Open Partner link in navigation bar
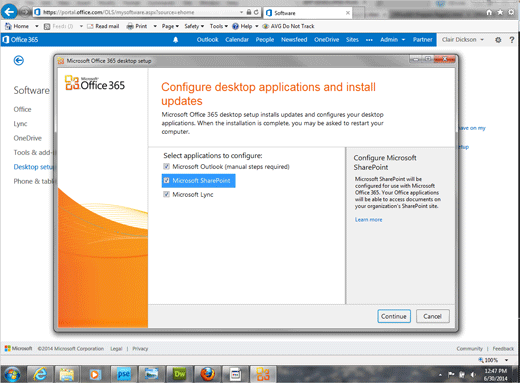Image resolution: width=520 pixels, height=383 pixels. (422, 40)
